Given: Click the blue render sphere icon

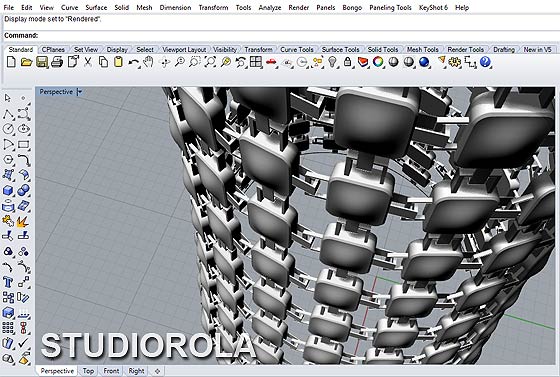Looking at the screenshot, I should point(424,62).
